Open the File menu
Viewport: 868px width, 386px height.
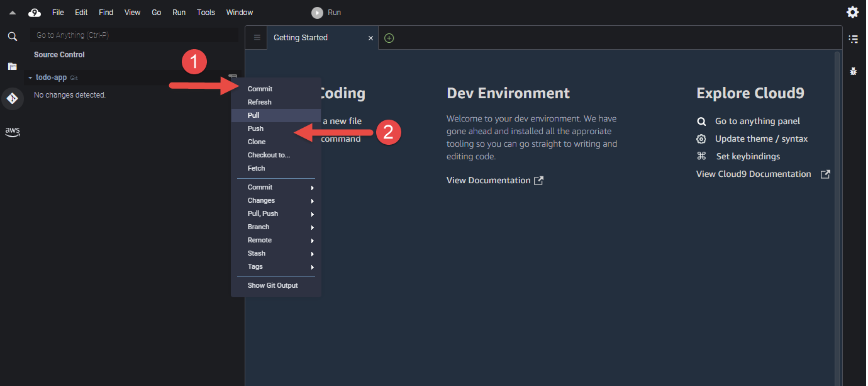click(x=58, y=13)
